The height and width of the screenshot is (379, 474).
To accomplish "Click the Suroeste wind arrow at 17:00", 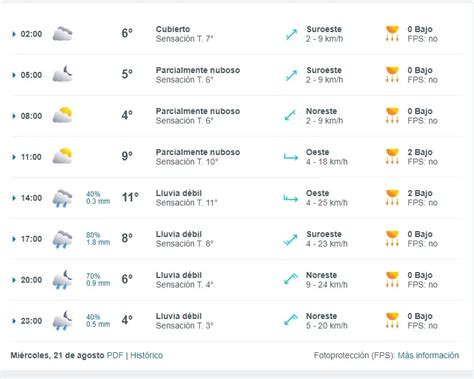I will [291, 239].
